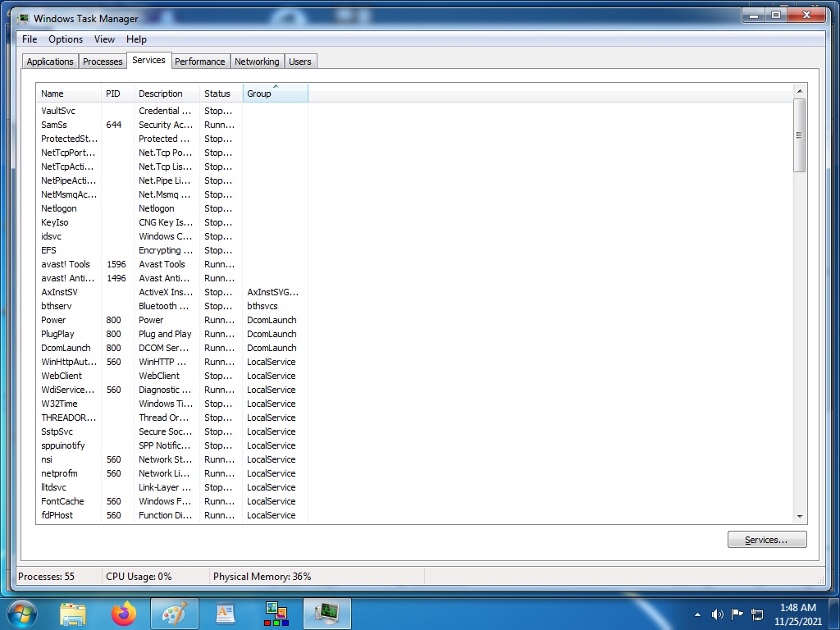The width and height of the screenshot is (840, 630).
Task: Select the Power service row
Action: click(171, 320)
